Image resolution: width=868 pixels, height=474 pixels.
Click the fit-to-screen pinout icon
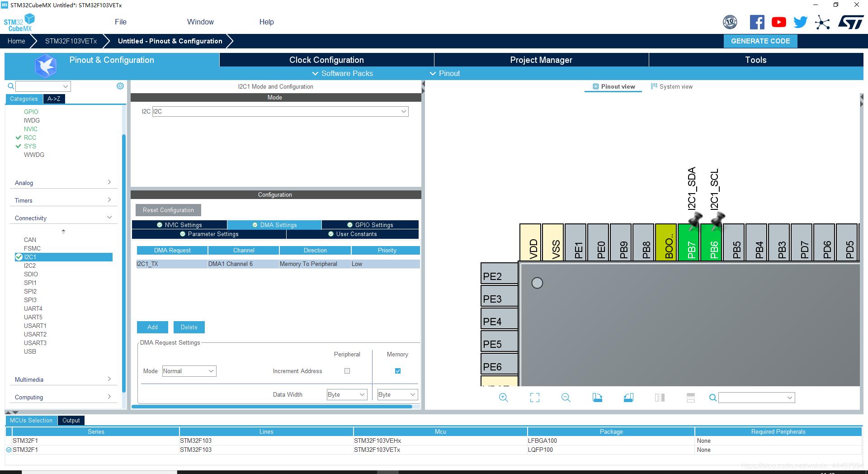coord(535,398)
